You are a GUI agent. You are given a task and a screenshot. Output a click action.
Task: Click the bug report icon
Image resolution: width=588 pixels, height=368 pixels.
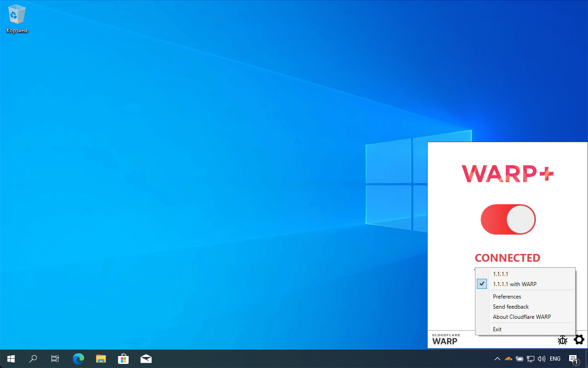pyautogui.click(x=562, y=340)
